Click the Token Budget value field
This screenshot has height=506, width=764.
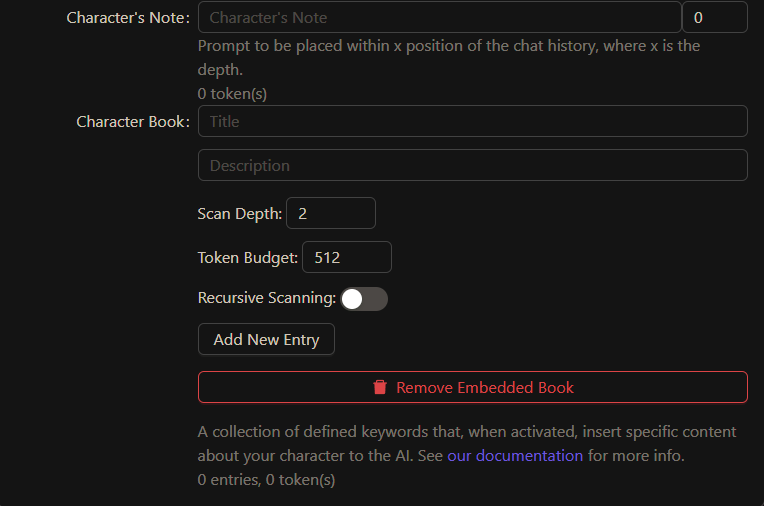click(x=347, y=257)
